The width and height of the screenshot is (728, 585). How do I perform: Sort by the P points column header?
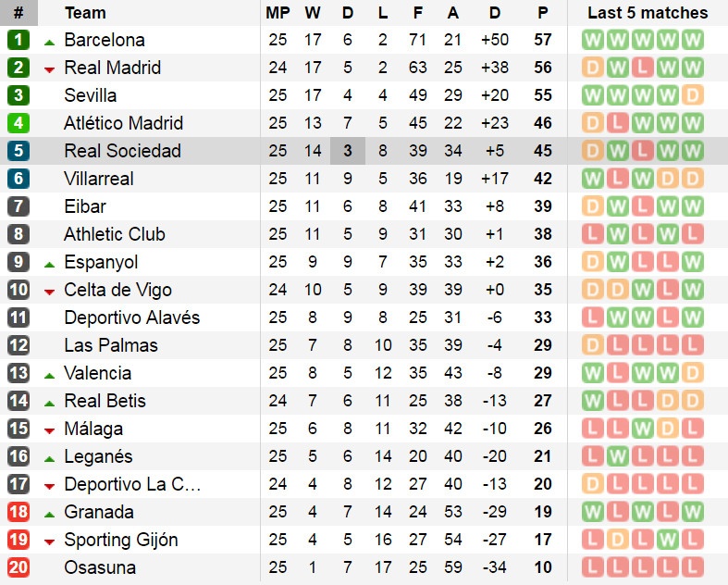[543, 13]
